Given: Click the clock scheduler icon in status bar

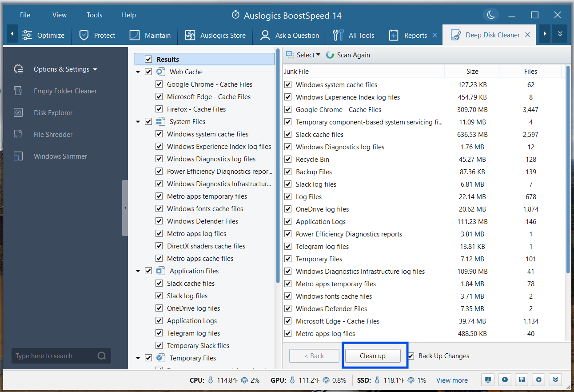Looking at the screenshot, I should [505, 380].
